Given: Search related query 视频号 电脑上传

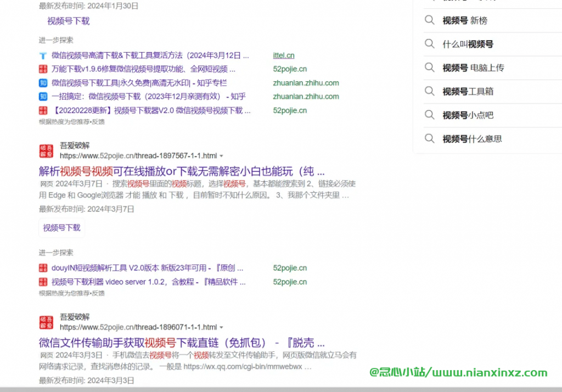Looking at the screenshot, I should 473,68.
